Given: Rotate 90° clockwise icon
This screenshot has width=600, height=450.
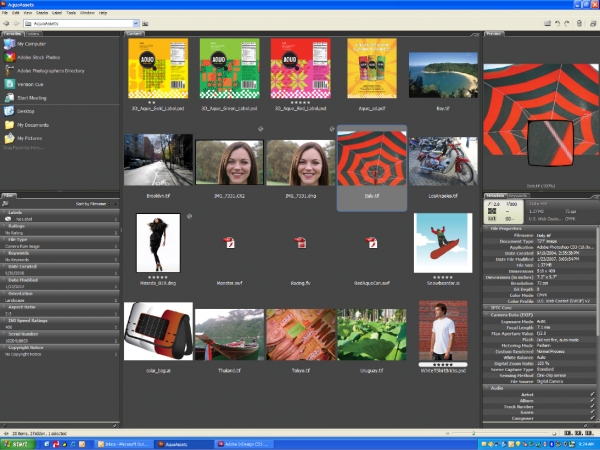Looking at the screenshot, I should pos(565,22).
